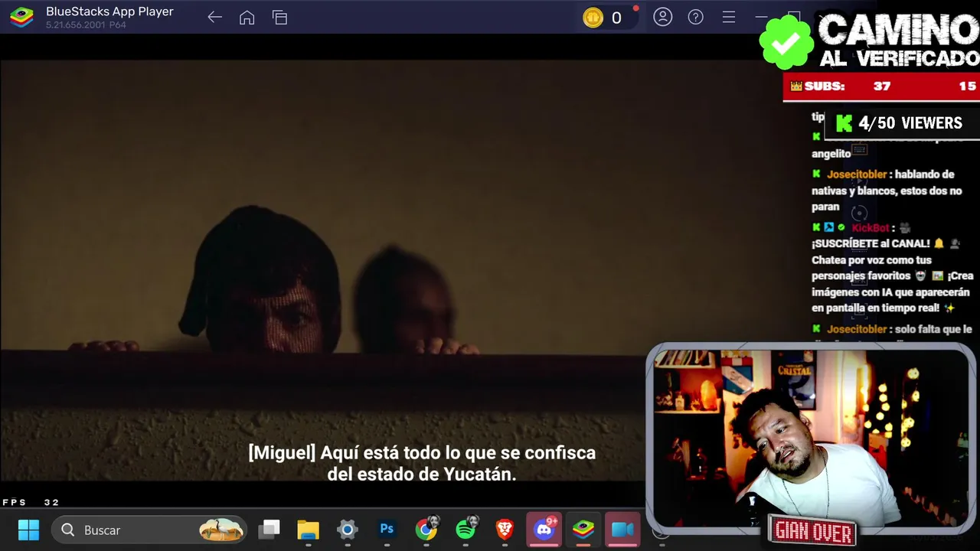This screenshot has height=551, width=980.
Task: Open File Explorer from the taskbar
Action: coord(308,530)
